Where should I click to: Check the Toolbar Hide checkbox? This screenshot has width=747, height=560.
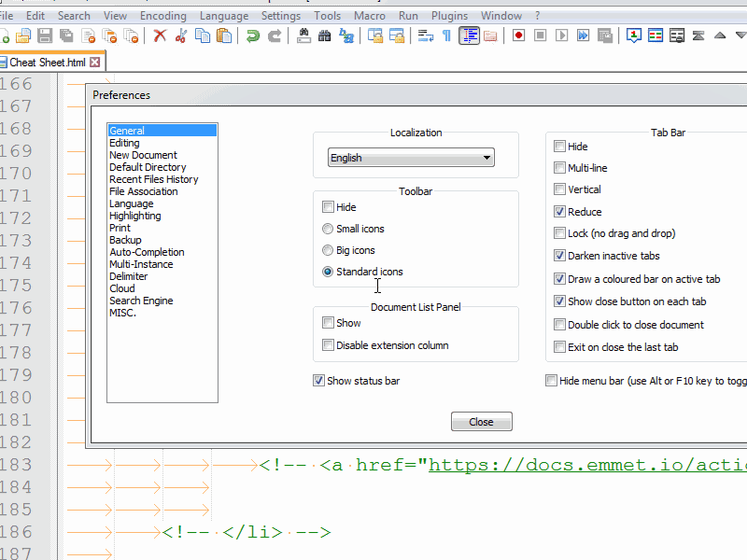click(328, 207)
